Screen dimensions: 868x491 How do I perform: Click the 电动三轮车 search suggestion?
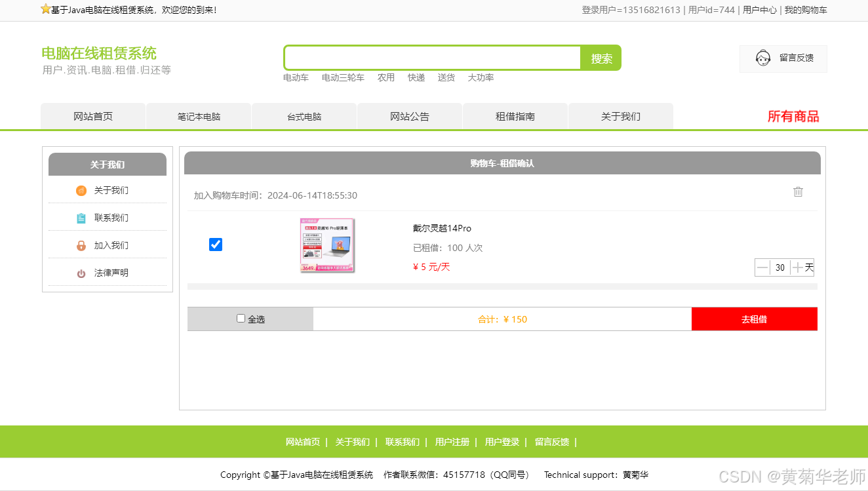[343, 77]
